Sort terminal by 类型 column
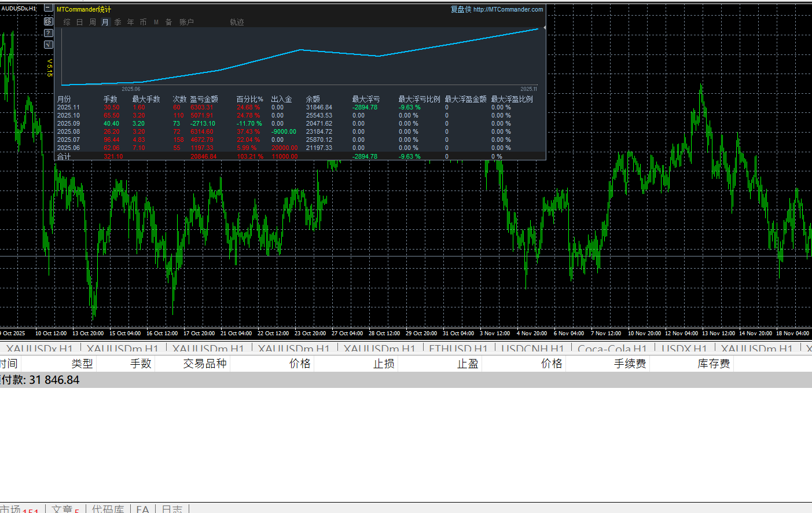The height and width of the screenshot is (513, 812). pyautogui.click(x=82, y=364)
